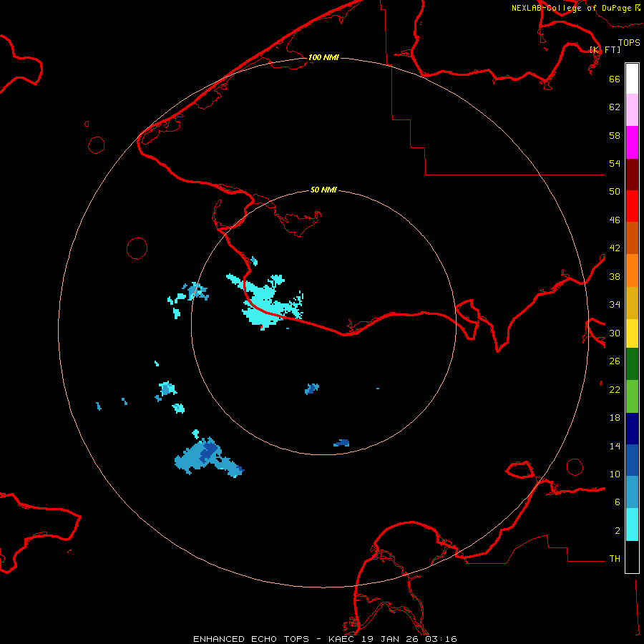Viewport: 644px width, 644px height.
Task: Click the yellow legend swatch
Action: (x=632, y=333)
